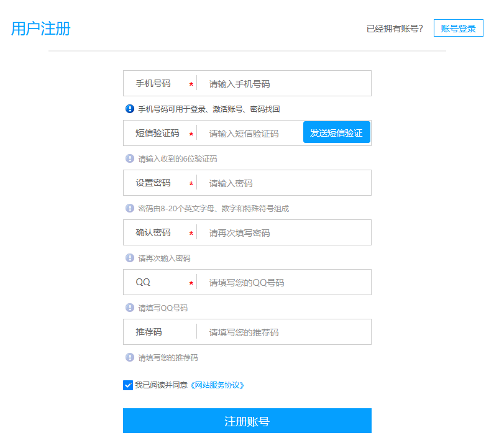Click the hint icon beside 请填写您的推荐码
499x448 pixels.
pyautogui.click(x=130, y=357)
